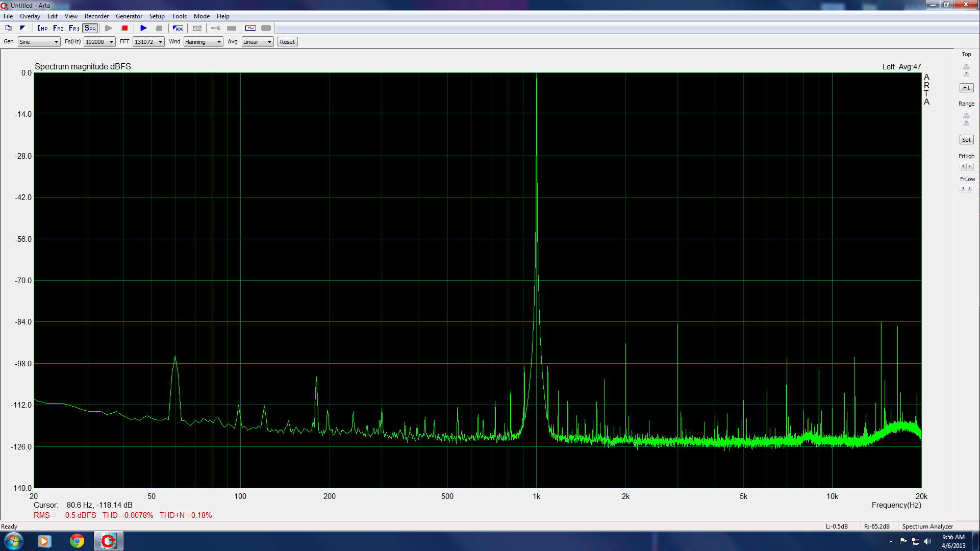The width and height of the screenshot is (980, 551).
Task: Click the Left Avg:47 label
Action: click(x=901, y=67)
